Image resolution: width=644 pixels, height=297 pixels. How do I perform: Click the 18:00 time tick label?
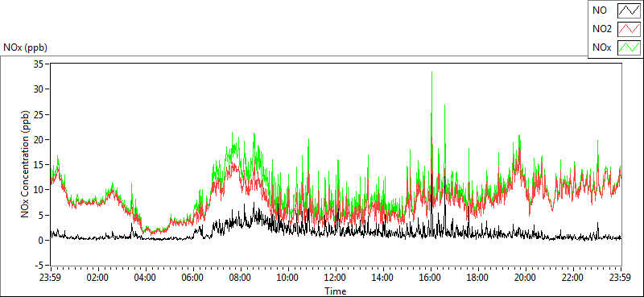478,277
